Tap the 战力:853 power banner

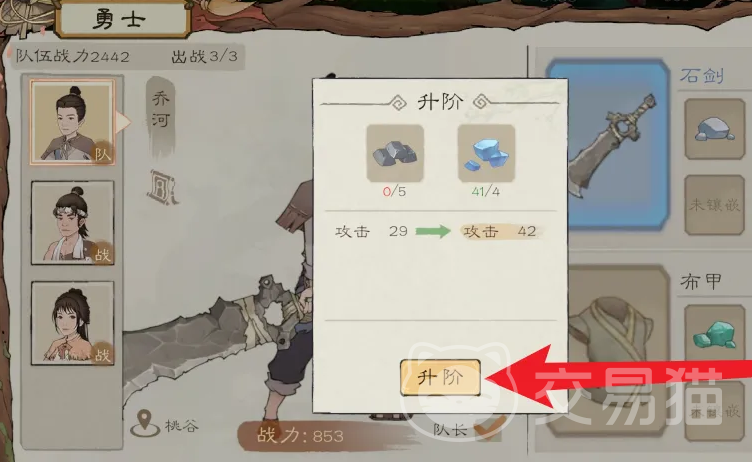[300, 435]
